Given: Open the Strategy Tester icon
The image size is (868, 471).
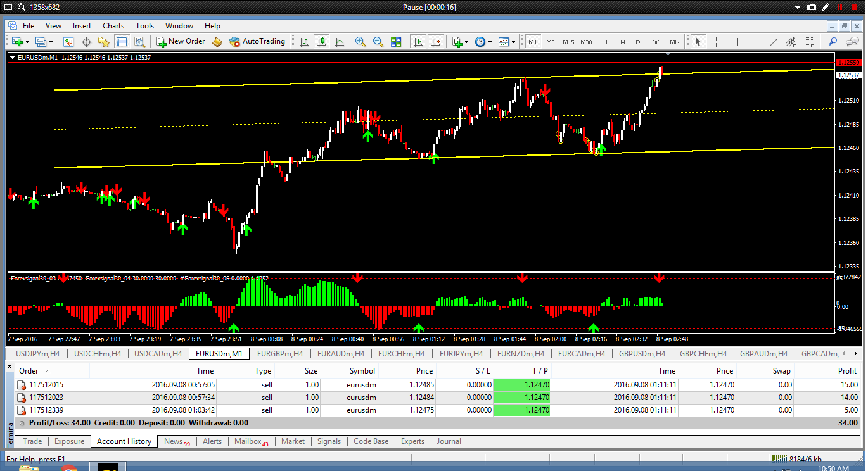Looking at the screenshot, I should click(x=139, y=42).
